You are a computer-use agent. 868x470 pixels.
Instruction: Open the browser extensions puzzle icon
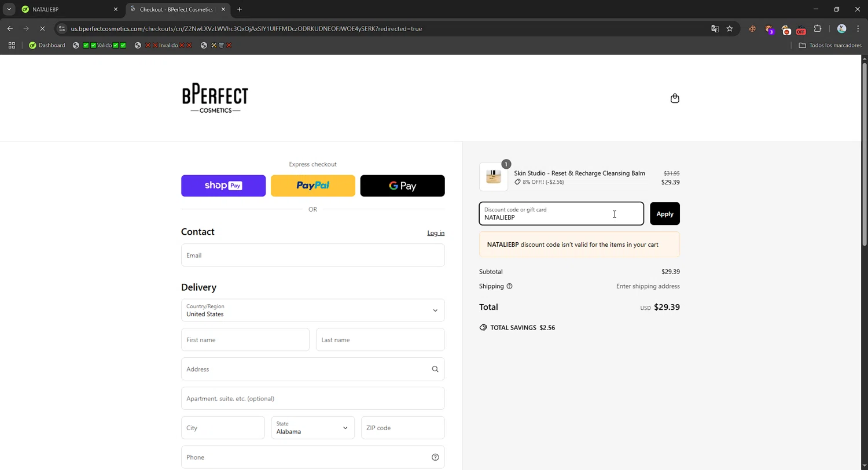coord(818,28)
